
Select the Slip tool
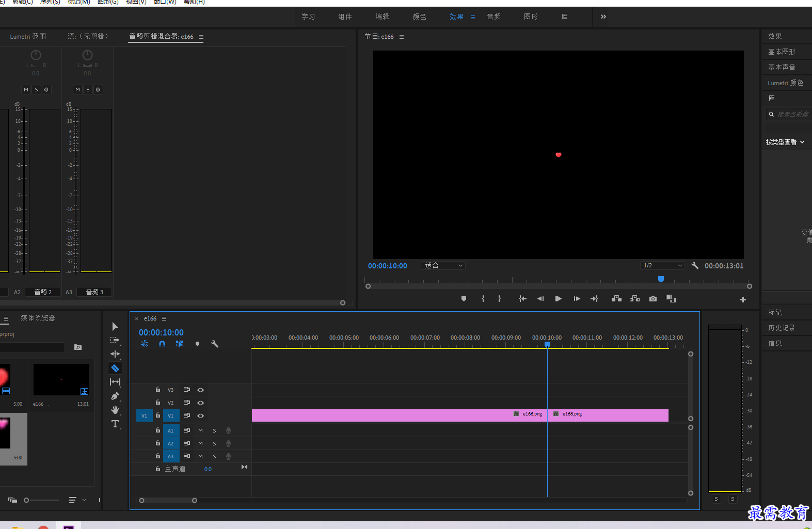click(x=115, y=382)
